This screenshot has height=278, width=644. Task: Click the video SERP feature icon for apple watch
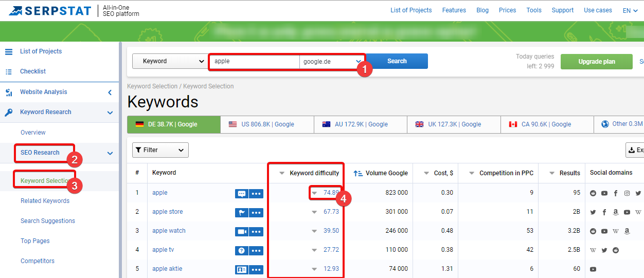[x=241, y=231]
